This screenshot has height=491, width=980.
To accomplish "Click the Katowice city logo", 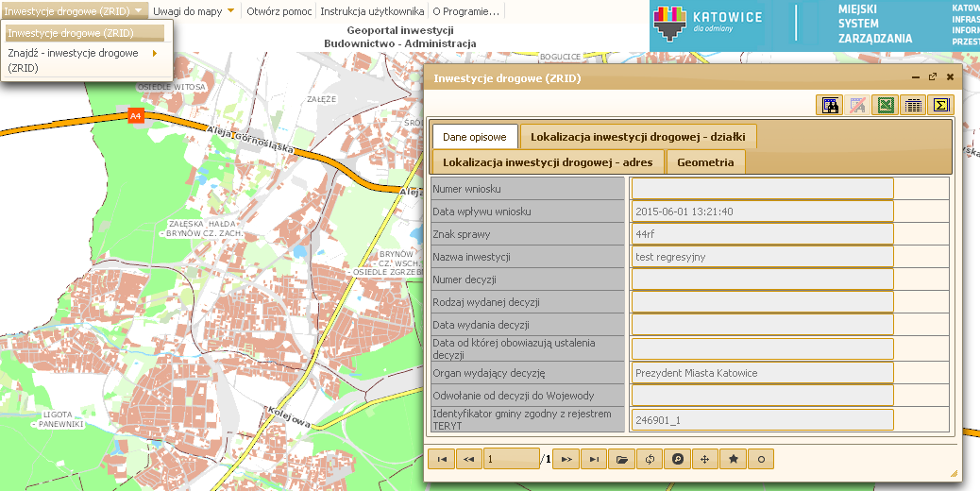I will pyautogui.click(x=707, y=23).
